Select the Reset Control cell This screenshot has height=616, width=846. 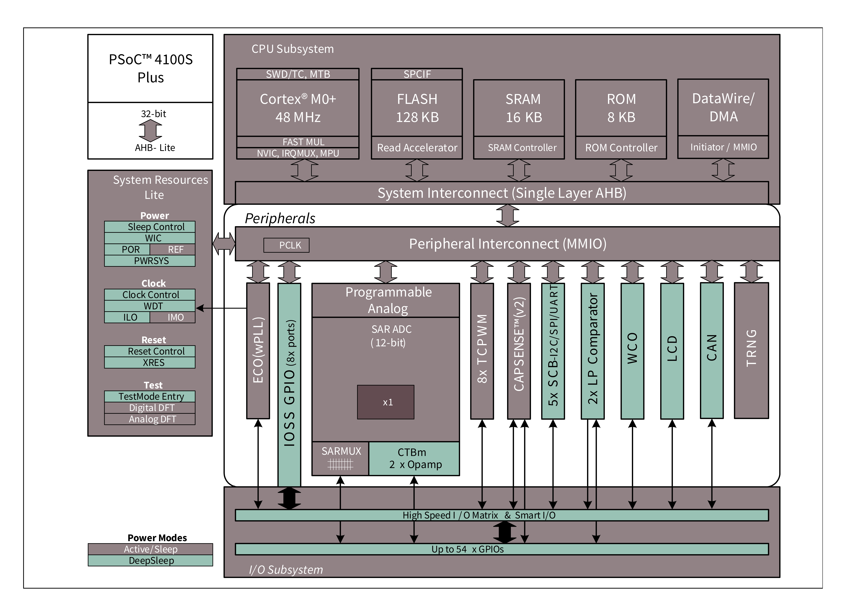(x=150, y=351)
